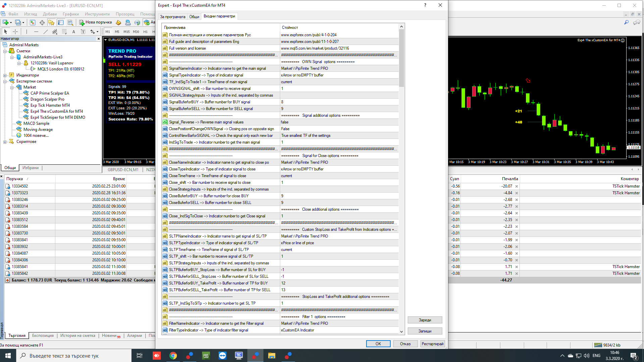The image size is (644, 362).
Task: Toggle the Terminal panel toolbar icon
Action: coord(61,22)
